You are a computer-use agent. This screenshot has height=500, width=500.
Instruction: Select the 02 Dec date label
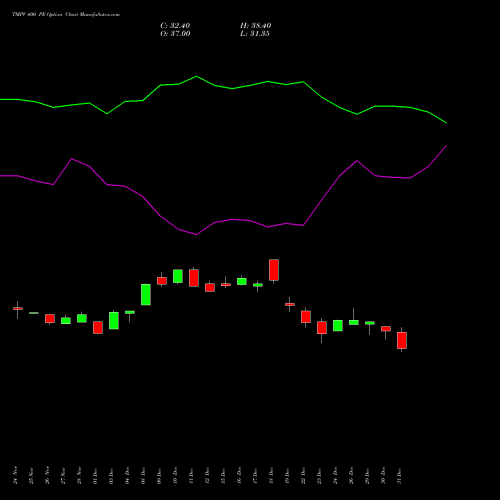coord(111,475)
